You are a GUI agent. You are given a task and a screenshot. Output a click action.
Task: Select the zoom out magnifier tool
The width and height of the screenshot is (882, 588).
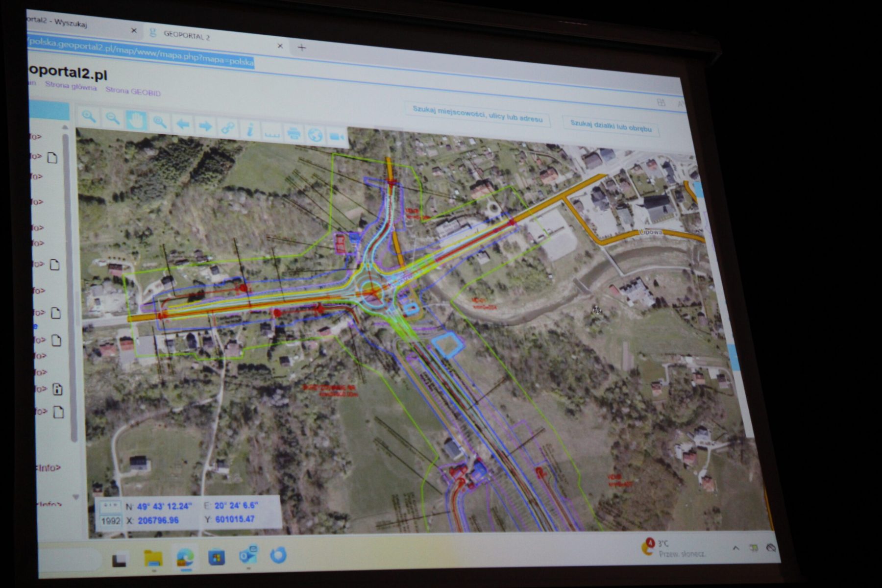coord(113,119)
